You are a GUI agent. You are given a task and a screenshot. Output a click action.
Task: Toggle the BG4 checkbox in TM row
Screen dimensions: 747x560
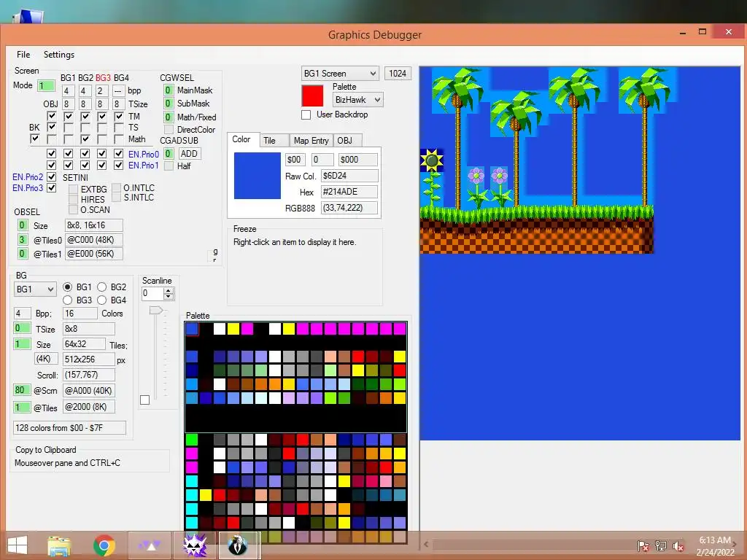(119, 116)
